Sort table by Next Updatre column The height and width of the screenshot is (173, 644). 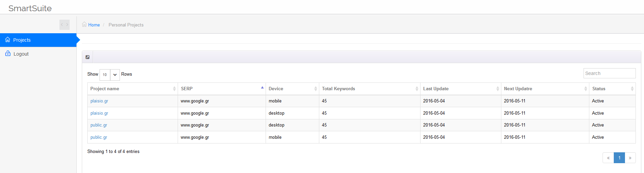click(545, 89)
